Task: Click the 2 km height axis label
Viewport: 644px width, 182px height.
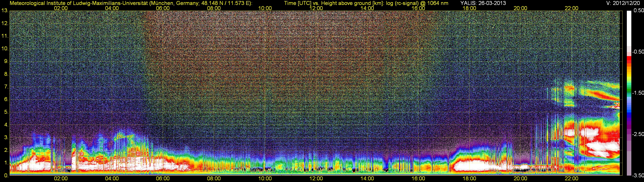Action: tap(6, 150)
